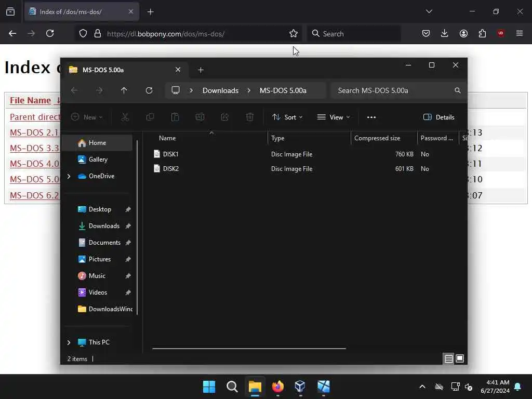
Task: Switch Explorer to large thumbnails view icon
Action: 460,358
